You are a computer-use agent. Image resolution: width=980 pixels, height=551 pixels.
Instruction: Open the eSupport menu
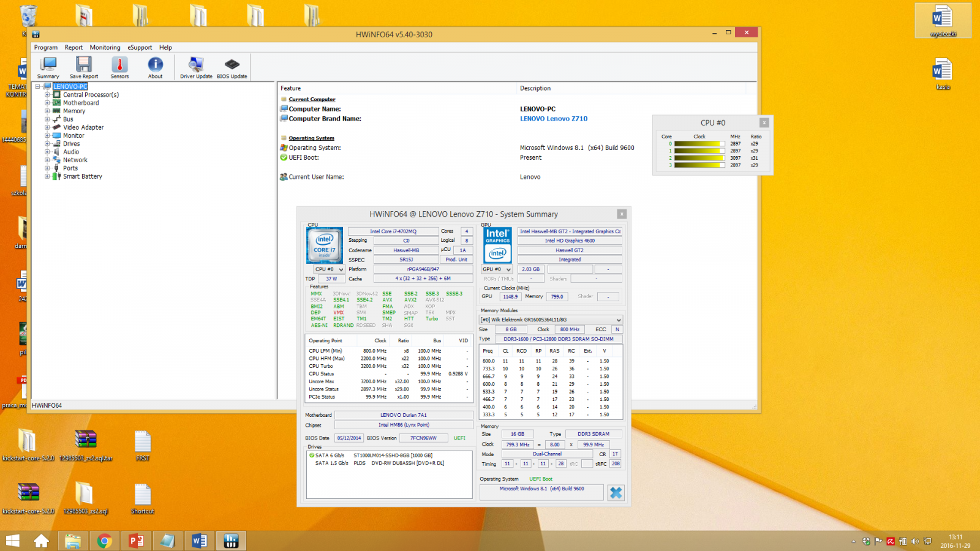pos(140,47)
